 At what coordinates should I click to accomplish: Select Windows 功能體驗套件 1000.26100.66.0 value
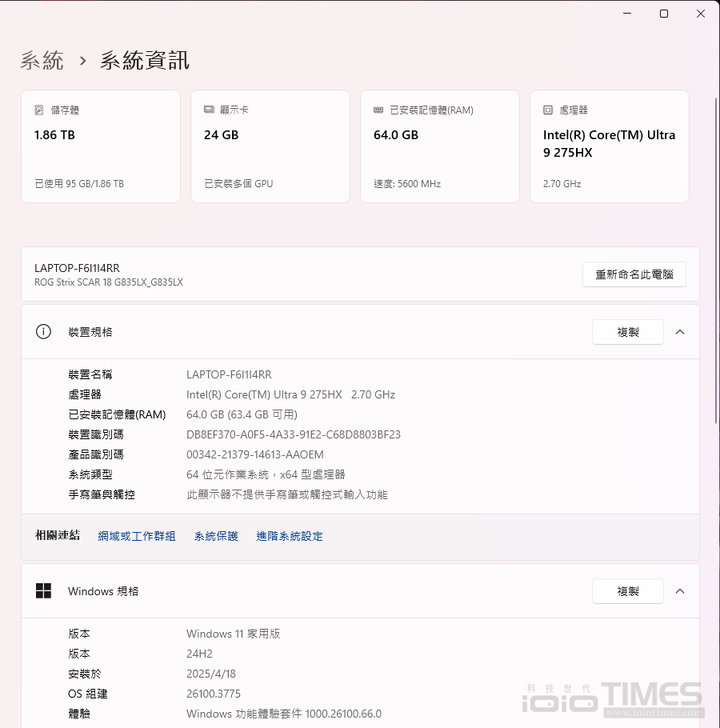click(284, 714)
